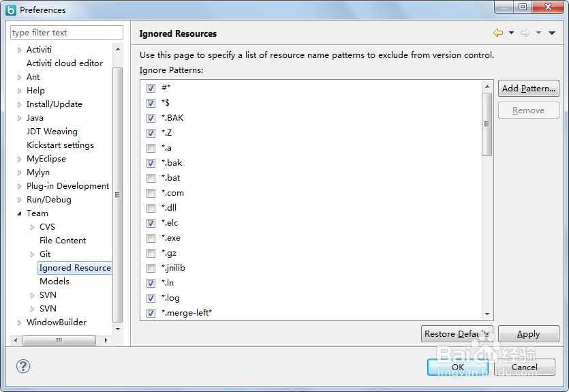The width and height of the screenshot is (569, 392).
Task: Expand the WindowBuilder tree node
Action: pos(19,322)
